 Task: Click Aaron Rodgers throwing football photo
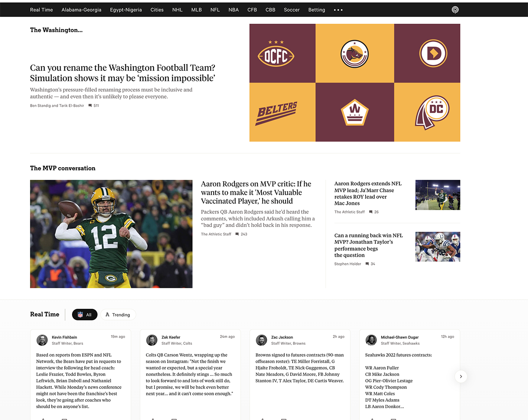point(111,234)
